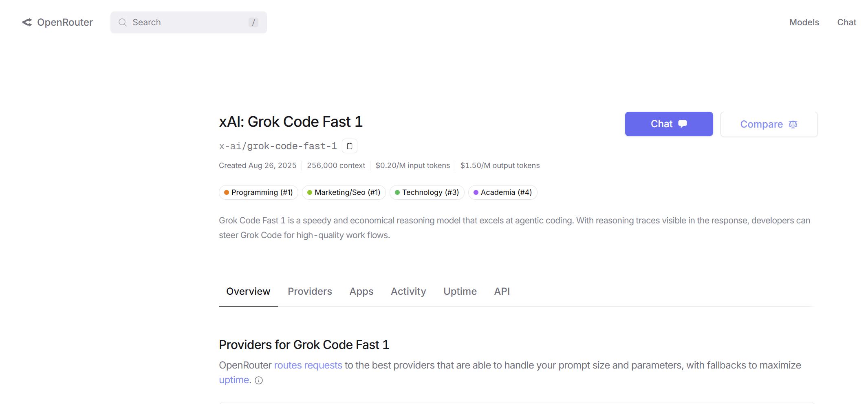Open the Activity tab
This screenshot has height=404, width=868.
[408, 291]
